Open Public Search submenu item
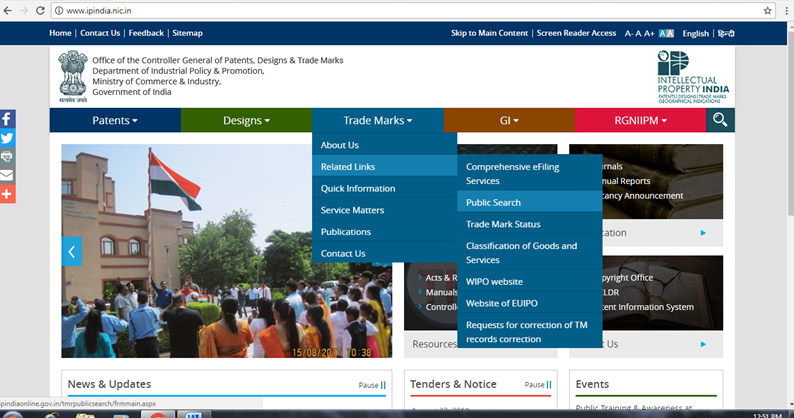Viewport: 794px width, 418px height. pyautogui.click(x=530, y=203)
